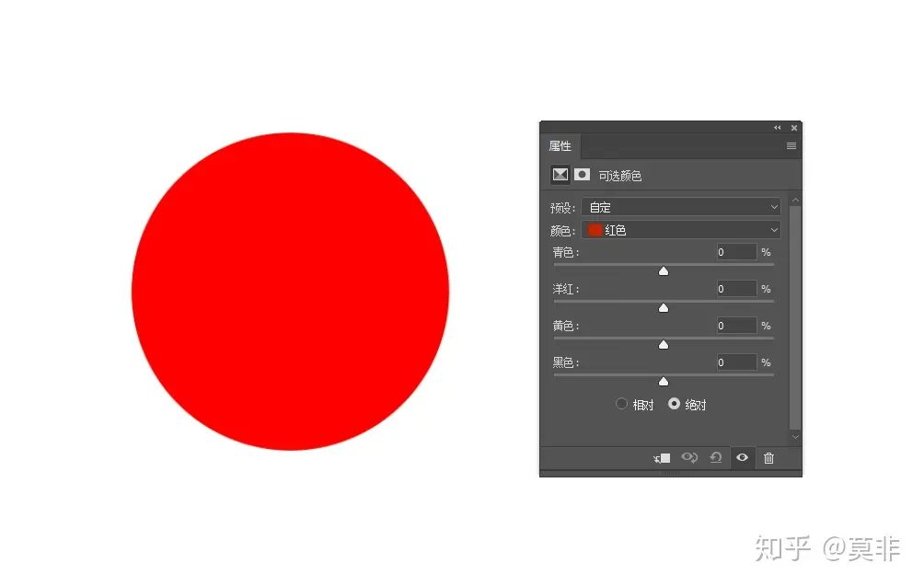Open the 颜色 dropdown showing 红色
924x586 pixels.
coord(678,230)
